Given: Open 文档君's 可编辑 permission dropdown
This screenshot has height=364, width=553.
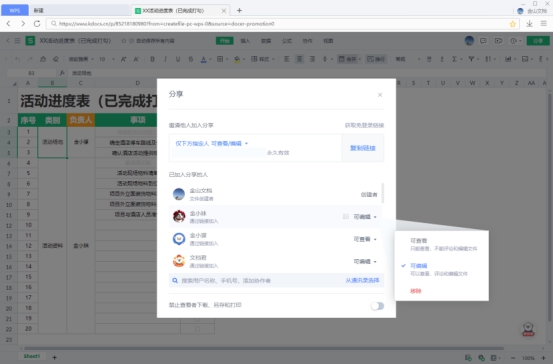Looking at the screenshot, I should click(x=365, y=261).
